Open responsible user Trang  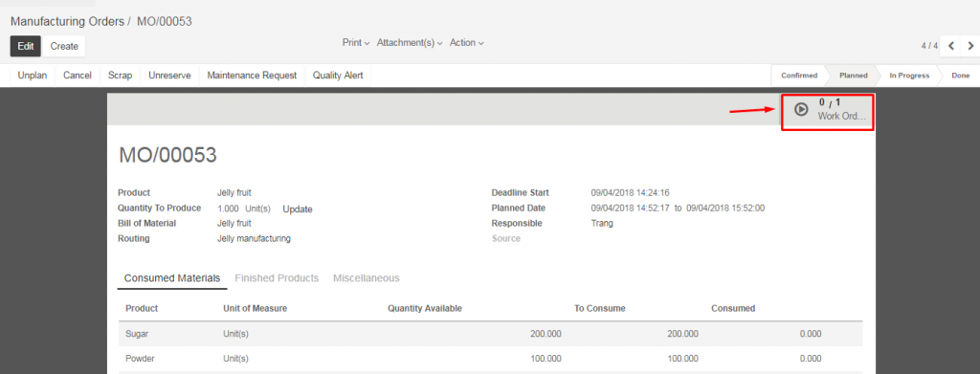tap(602, 223)
